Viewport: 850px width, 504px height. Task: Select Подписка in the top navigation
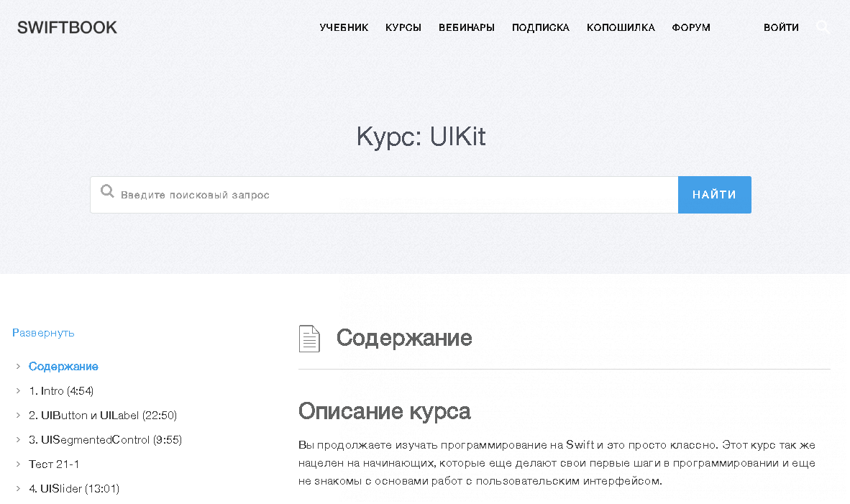point(541,28)
